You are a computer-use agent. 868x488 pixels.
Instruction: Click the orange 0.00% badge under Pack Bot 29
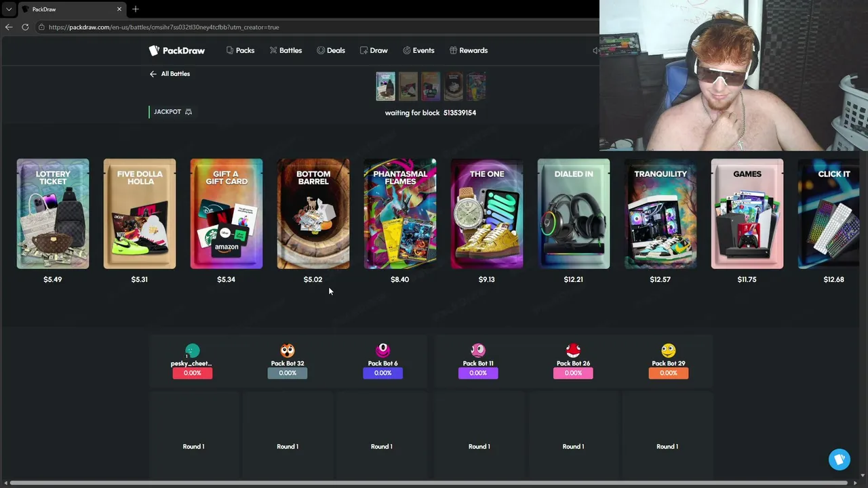669,373
